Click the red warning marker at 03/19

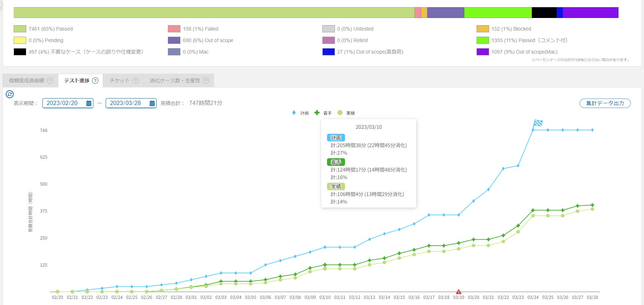click(459, 292)
